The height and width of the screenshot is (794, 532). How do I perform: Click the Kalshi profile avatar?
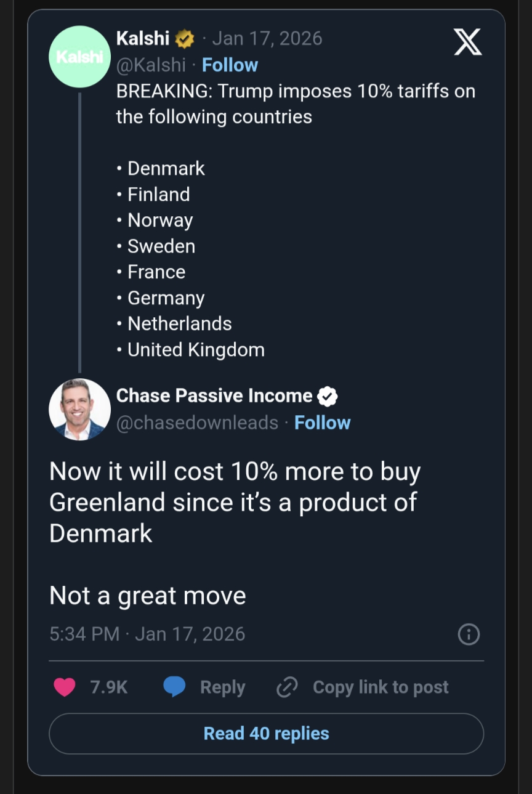coord(79,57)
